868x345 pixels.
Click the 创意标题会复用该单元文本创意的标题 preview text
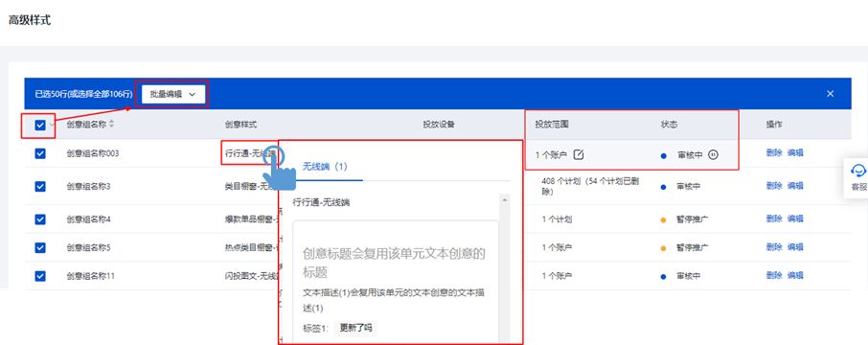tap(394, 263)
